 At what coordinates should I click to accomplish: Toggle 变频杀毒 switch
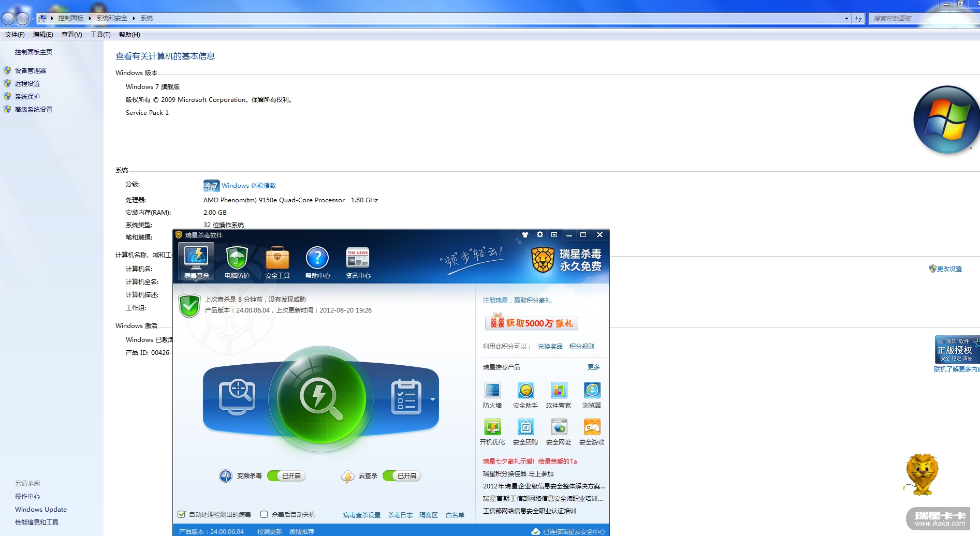pyautogui.click(x=286, y=476)
